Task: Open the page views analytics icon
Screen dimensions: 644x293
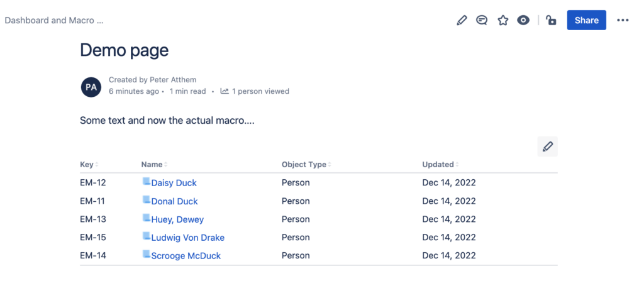Action: tap(225, 91)
